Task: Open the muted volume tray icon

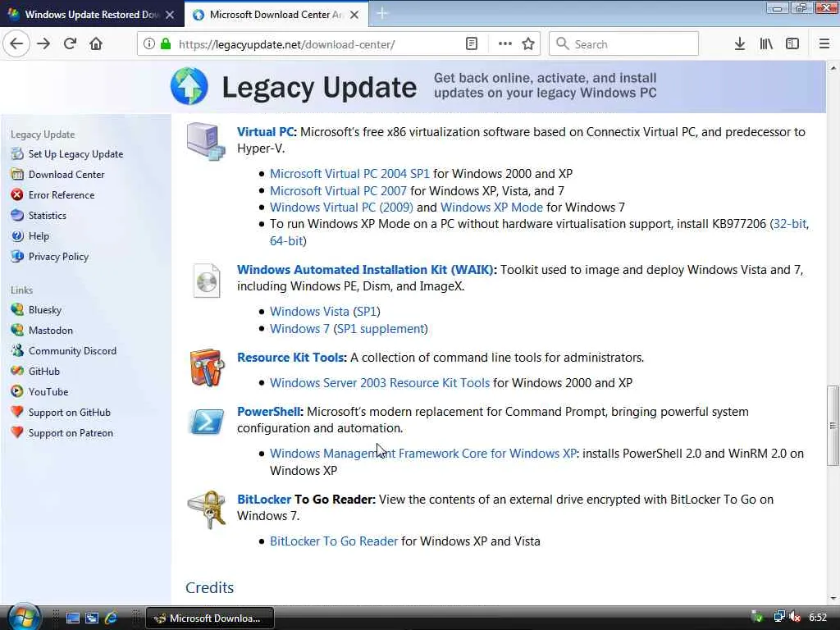Action: [x=795, y=618]
